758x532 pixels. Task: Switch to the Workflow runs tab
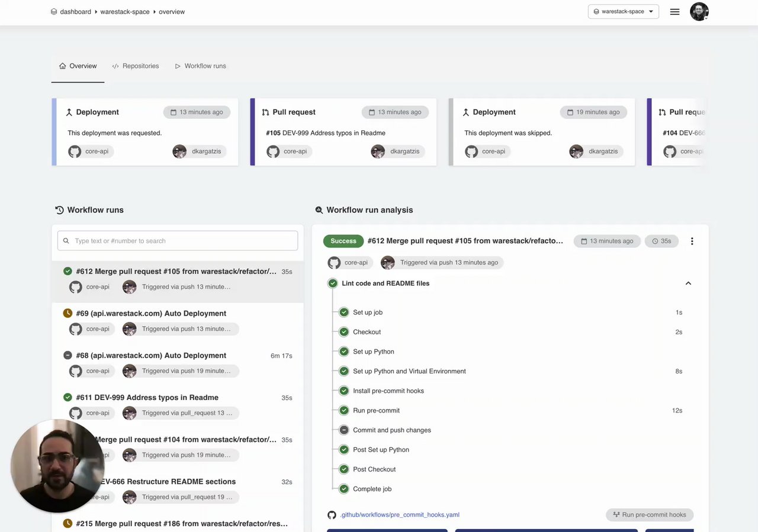200,66
